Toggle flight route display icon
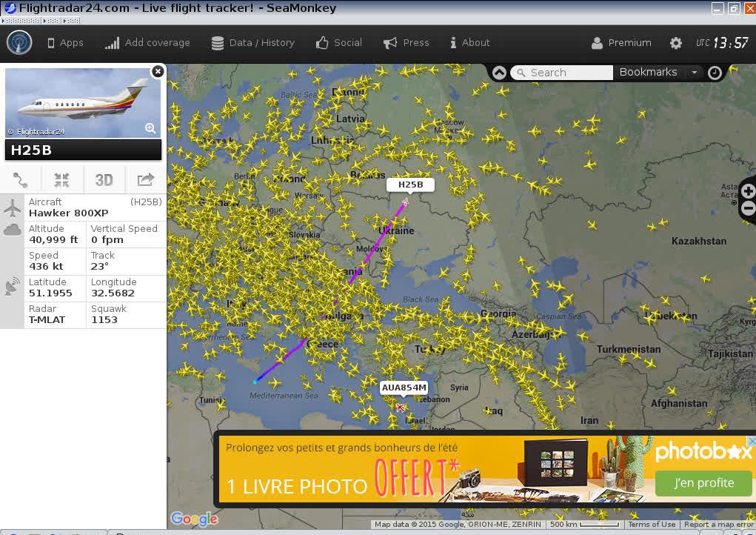Image resolution: width=756 pixels, height=535 pixels. click(20, 180)
